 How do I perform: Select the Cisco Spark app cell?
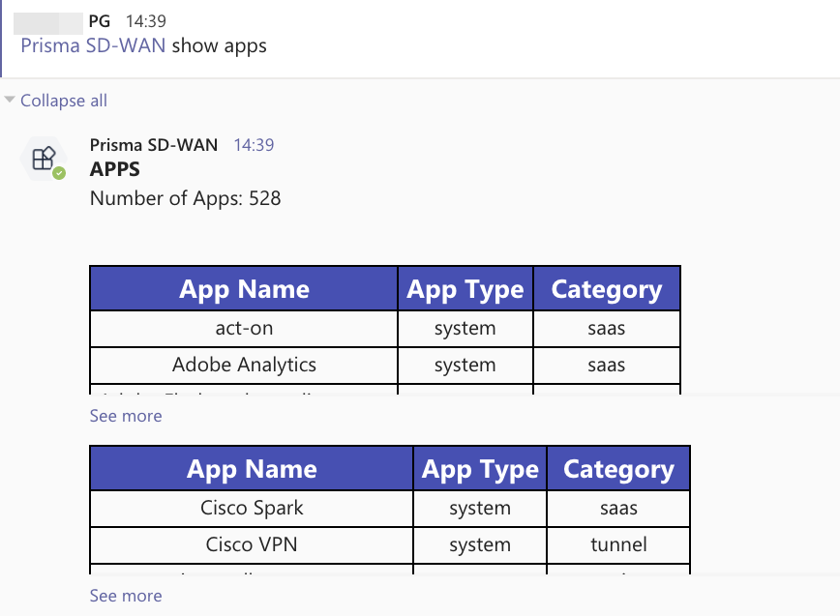tap(252, 508)
